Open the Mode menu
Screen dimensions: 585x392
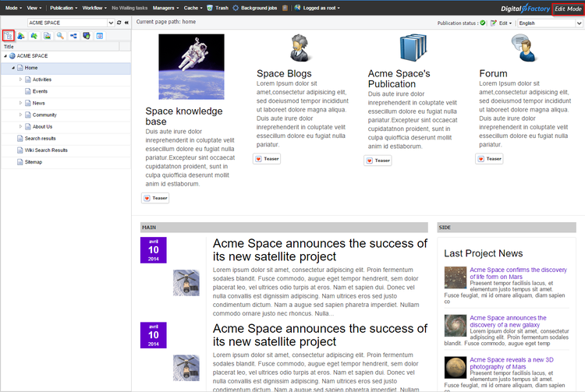13,8
